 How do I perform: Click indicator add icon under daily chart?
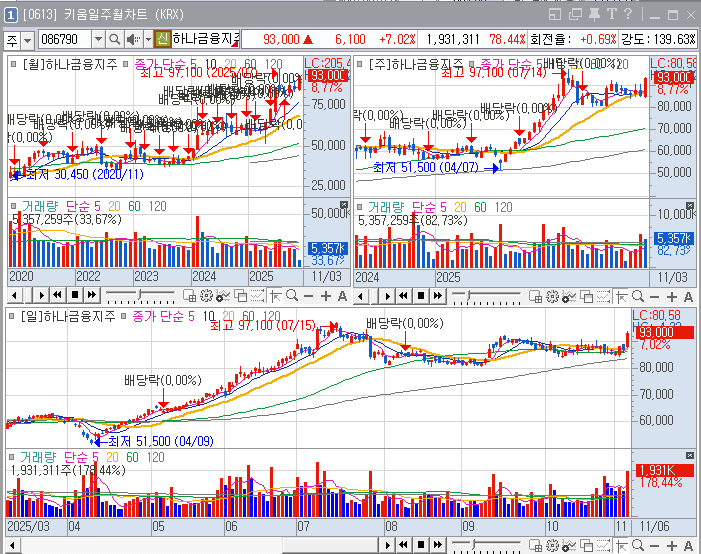click(569, 546)
